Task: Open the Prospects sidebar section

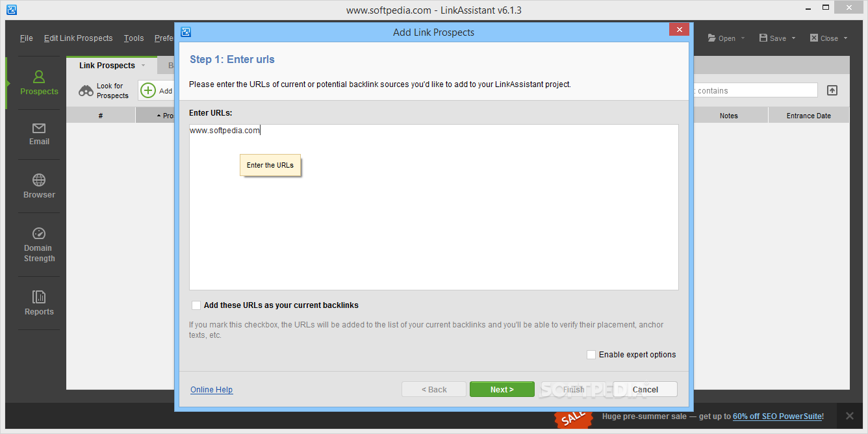Action: click(x=38, y=83)
